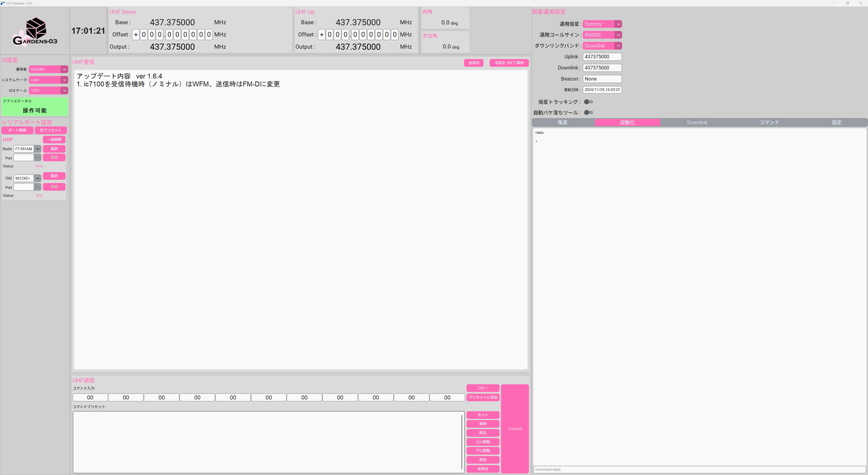Enable the 衛星トラッキング toggle

click(x=588, y=102)
